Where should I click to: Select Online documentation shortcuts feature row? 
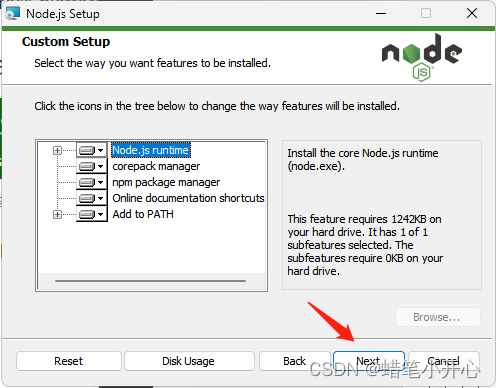188,198
